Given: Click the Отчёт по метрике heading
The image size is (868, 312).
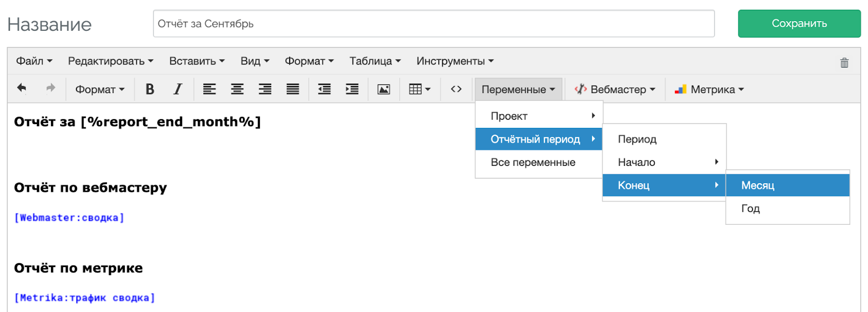Looking at the screenshot, I should coord(79,268).
